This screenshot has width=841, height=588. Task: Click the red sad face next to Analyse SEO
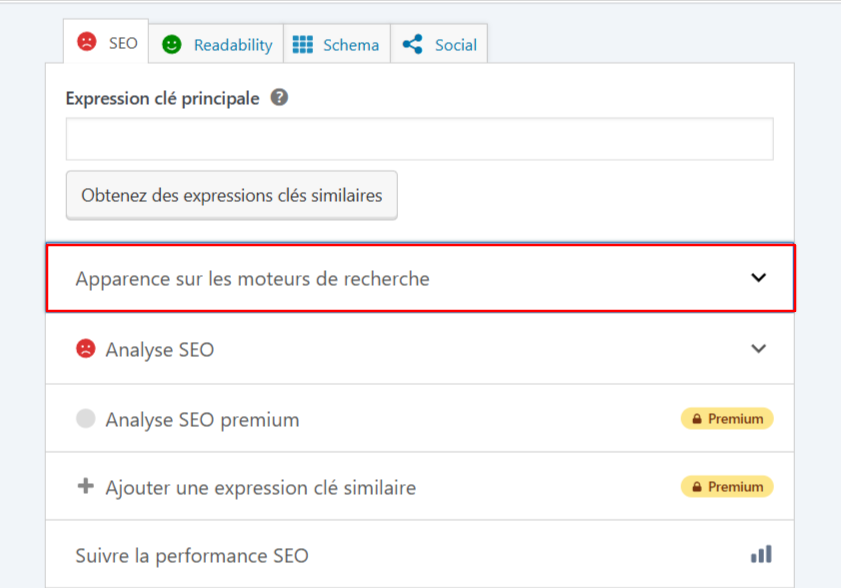pos(87,349)
